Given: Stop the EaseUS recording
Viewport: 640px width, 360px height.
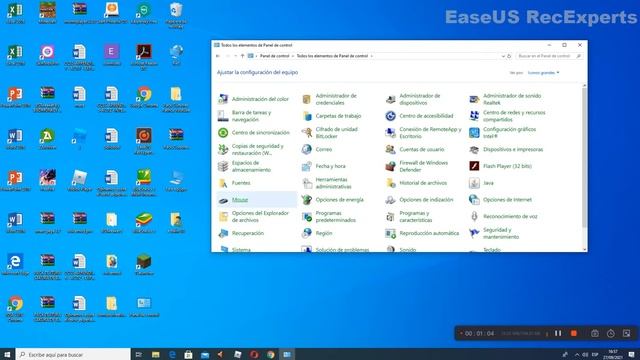Looking at the screenshot, I should click(x=574, y=333).
